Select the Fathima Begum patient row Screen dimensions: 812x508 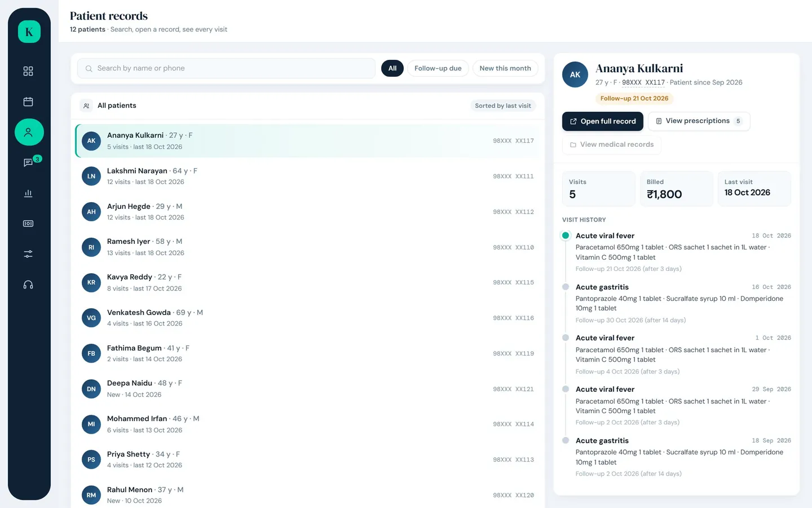click(x=308, y=353)
